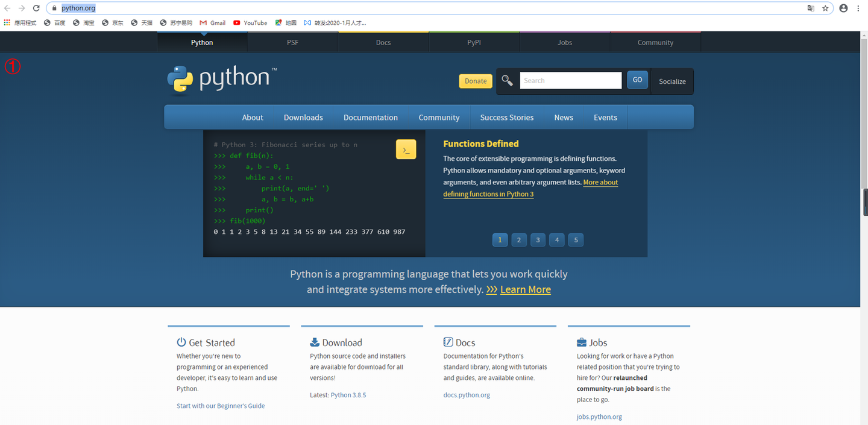Open the News menu

pos(564,118)
